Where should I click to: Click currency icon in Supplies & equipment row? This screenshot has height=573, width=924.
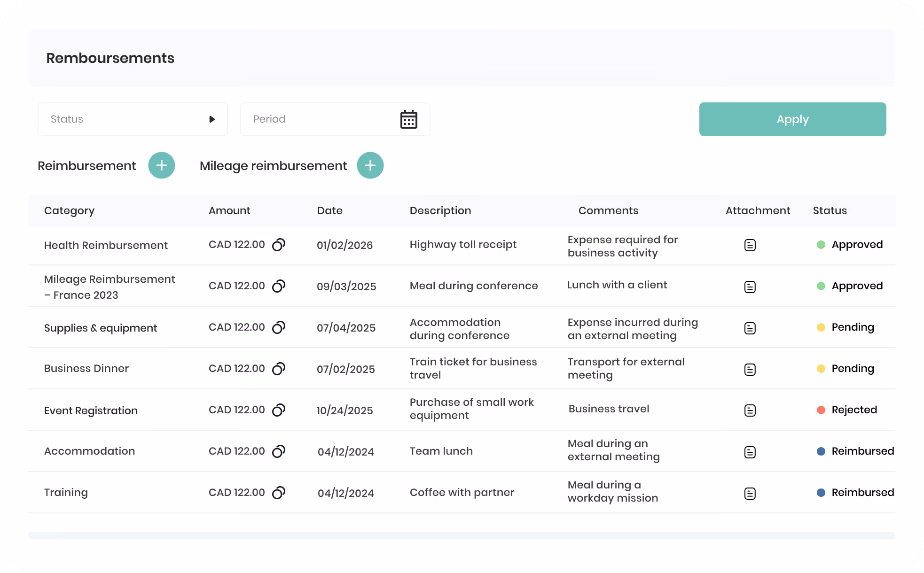tap(279, 327)
